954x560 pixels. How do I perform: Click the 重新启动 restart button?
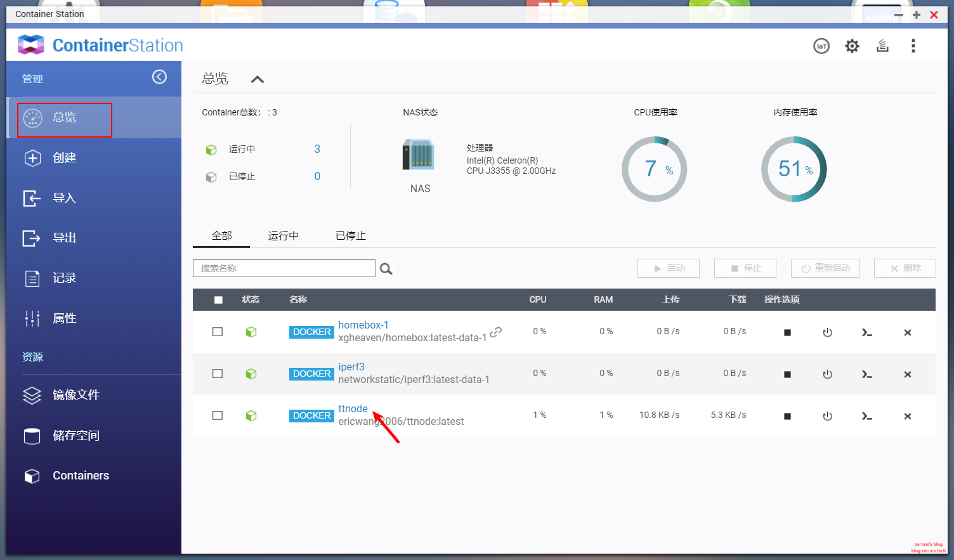pos(825,268)
